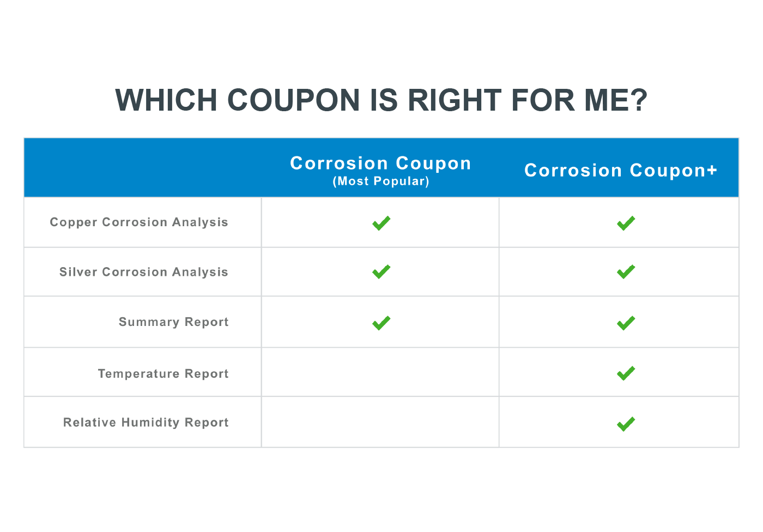Click the Temperature Report green checkmark

point(626,373)
